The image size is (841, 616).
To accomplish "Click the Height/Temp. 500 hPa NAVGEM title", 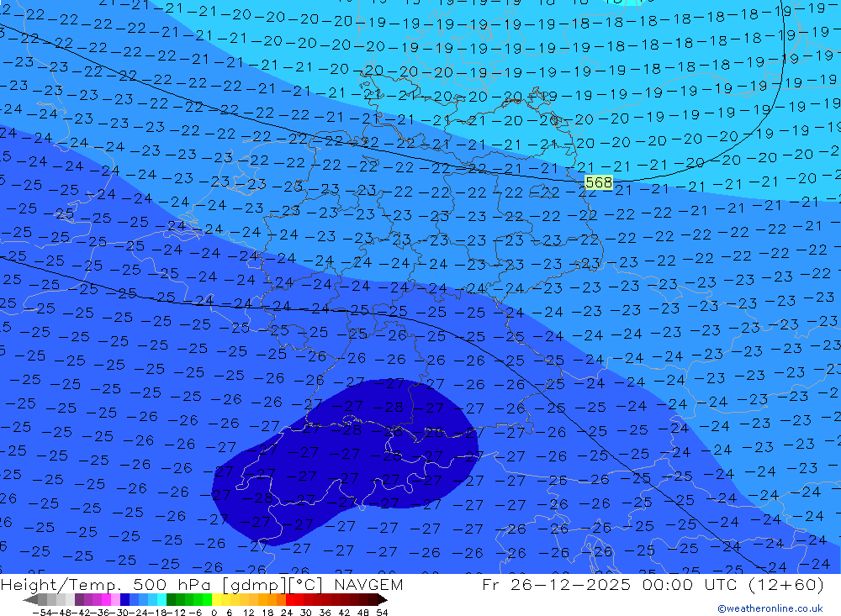I will 202,584.
